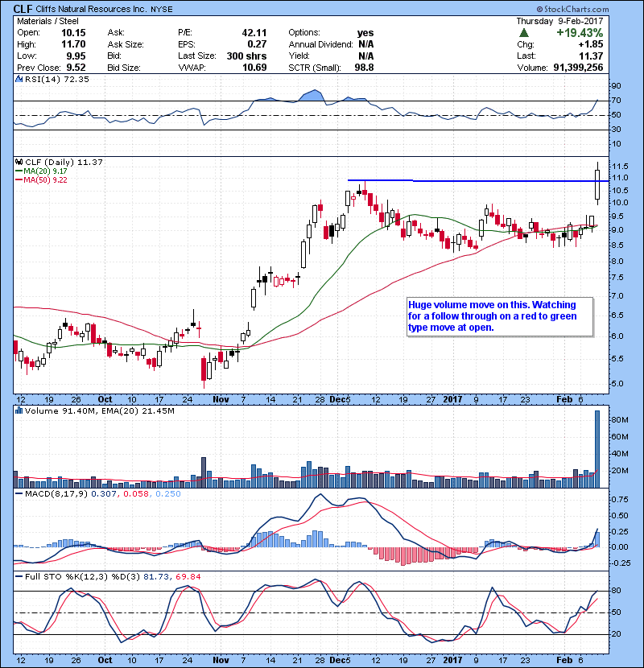
Task: Click the red MA(50) 9.22 legend entry
Action: (42, 179)
